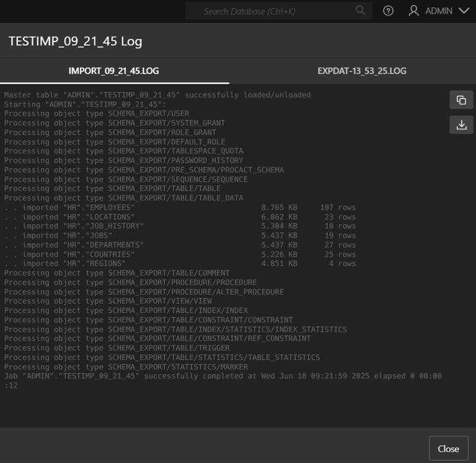Image resolution: width=476 pixels, height=463 pixels.
Task: Select the SCHEMA_EXPORT/USER log line
Action: click(x=97, y=113)
